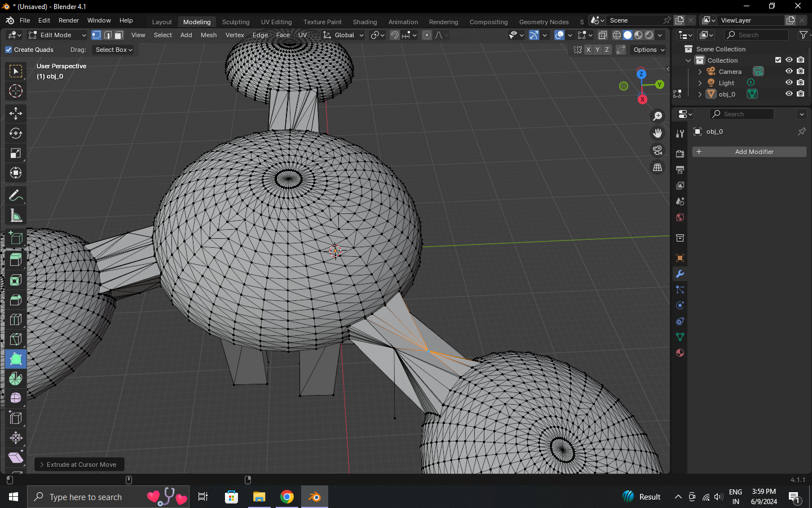The width and height of the screenshot is (812, 508).
Task: Expand the Light tree item
Action: [x=700, y=83]
